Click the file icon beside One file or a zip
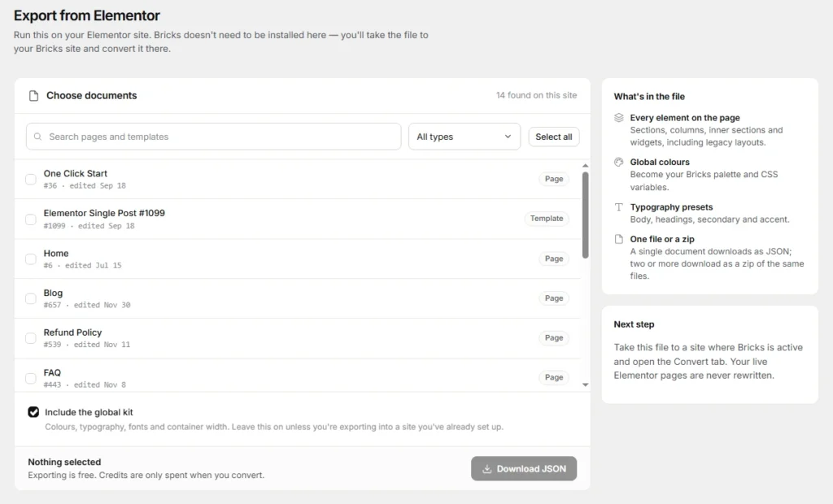This screenshot has height=504, width=833. tap(618, 239)
